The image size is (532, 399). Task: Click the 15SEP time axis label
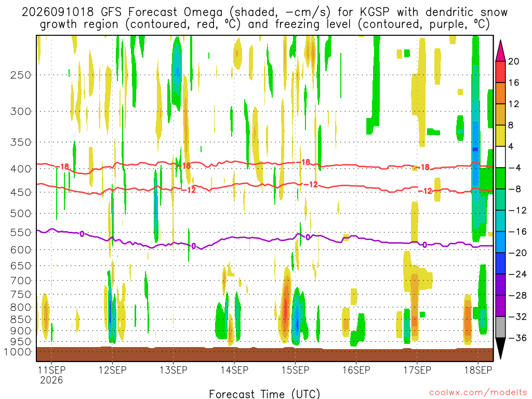click(295, 370)
